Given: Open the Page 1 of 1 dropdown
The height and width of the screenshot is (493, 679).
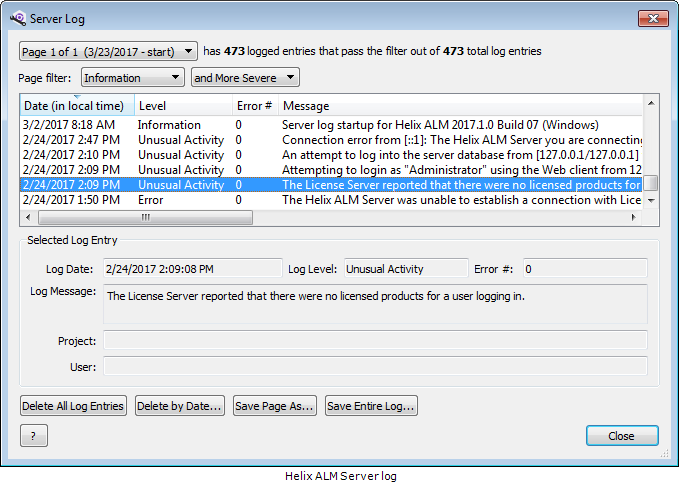Looking at the screenshot, I should click(x=108, y=50).
